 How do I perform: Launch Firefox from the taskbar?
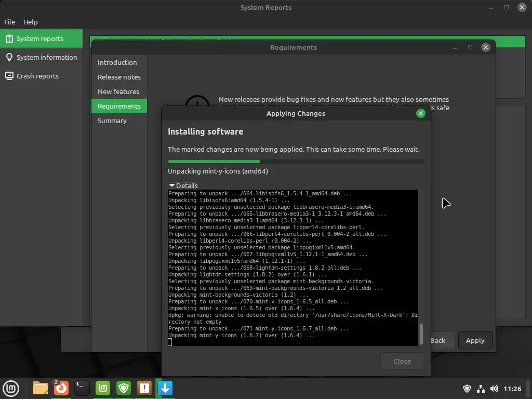click(61, 388)
